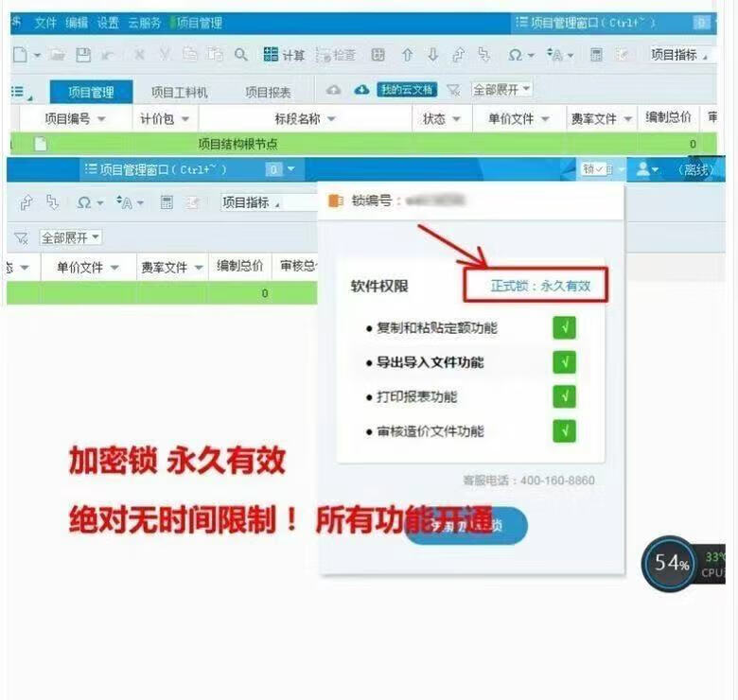Click the (离线) offline status text
Image resolution: width=738 pixels, height=700 pixels.
(695, 169)
